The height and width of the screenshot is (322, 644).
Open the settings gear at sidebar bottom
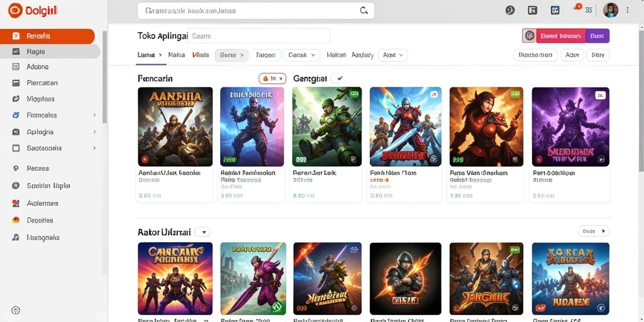[x=16, y=310]
